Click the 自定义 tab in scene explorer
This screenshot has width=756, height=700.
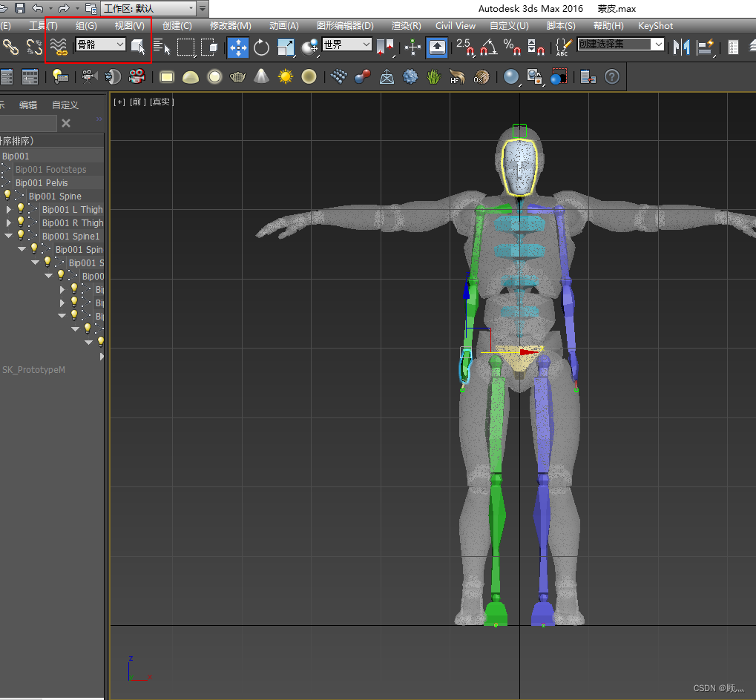click(x=65, y=105)
